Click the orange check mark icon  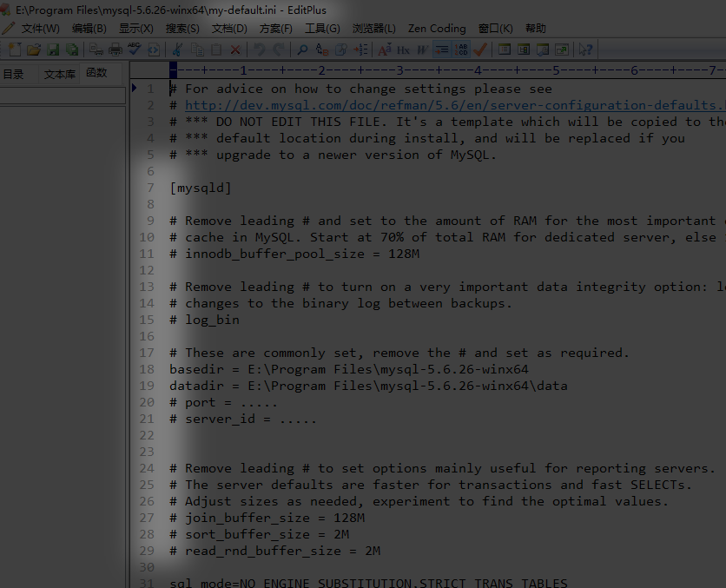(480, 50)
